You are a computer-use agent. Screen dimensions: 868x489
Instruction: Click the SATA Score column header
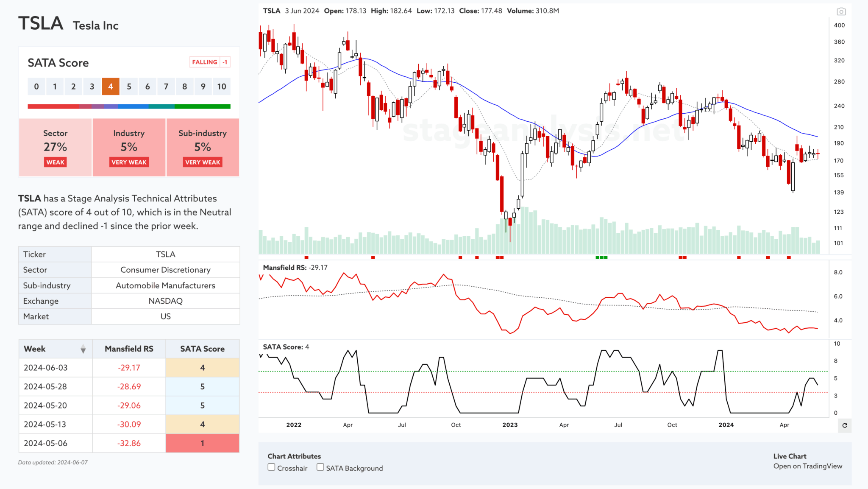[x=203, y=349]
